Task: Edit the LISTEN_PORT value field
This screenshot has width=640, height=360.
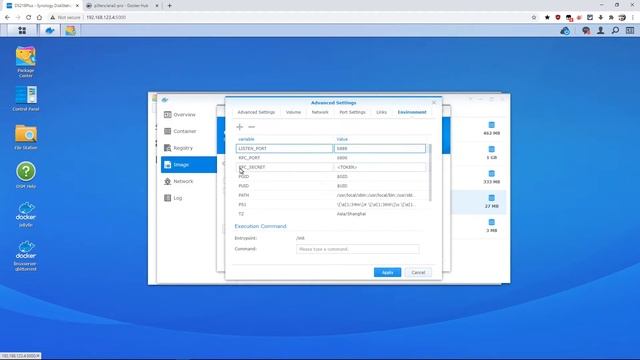Action: [x=380, y=149]
